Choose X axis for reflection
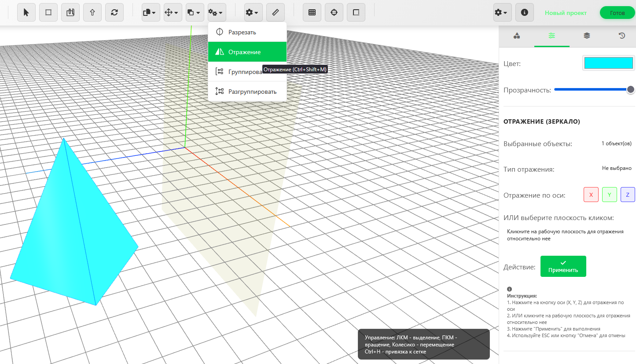Viewport: 636px width, 364px height. pyautogui.click(x=591, y=195)
